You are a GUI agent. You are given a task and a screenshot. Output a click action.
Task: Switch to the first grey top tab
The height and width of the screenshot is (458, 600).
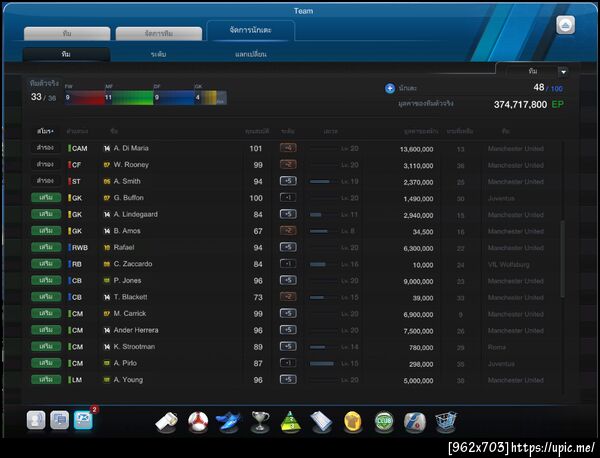[67, 34]
